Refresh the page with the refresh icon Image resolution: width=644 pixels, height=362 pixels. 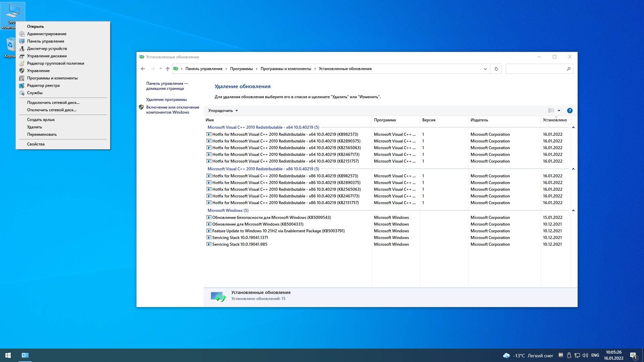(496, 69)
